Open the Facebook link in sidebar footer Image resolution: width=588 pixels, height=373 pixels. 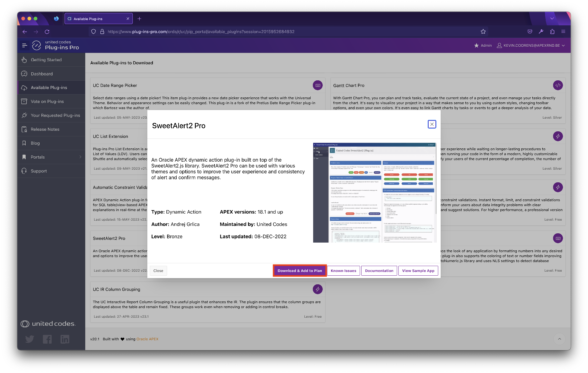pos(47,339)
